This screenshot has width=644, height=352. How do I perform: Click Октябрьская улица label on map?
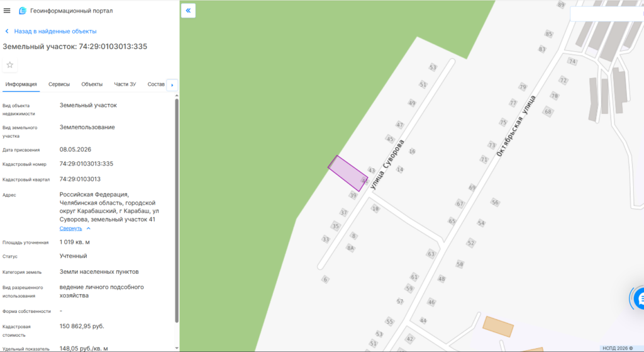[516, 126]
